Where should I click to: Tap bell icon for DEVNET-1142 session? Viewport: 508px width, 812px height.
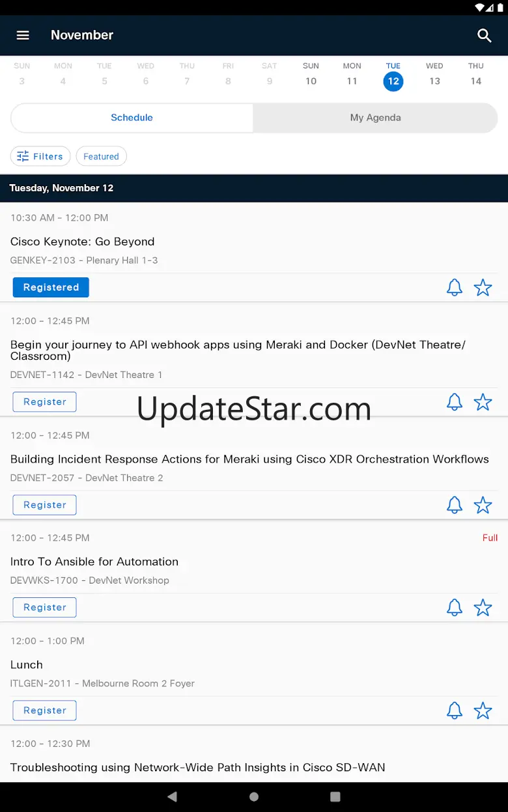click(x=455, y=402)
